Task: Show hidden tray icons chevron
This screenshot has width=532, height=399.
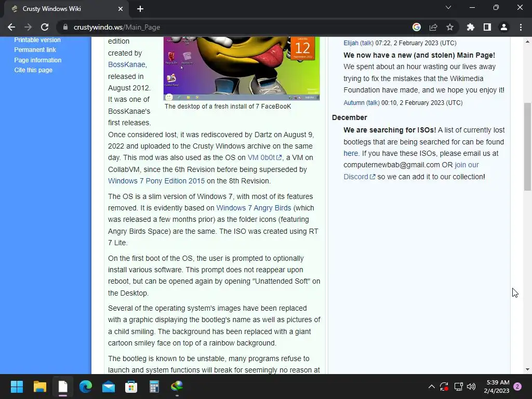Action: point(432,387)
